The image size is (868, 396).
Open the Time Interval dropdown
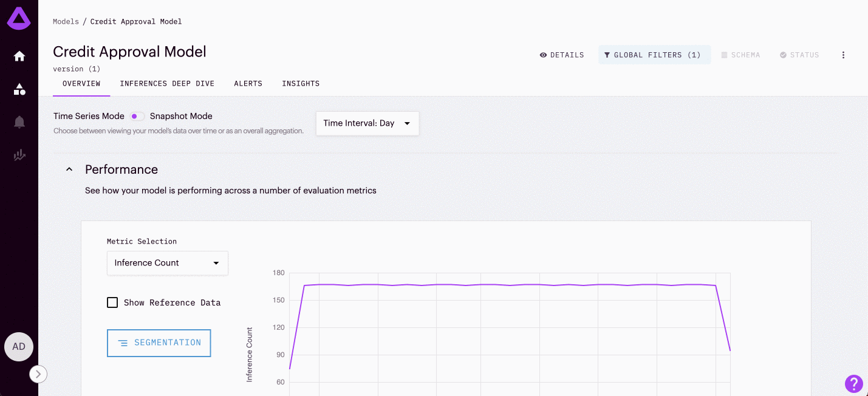pyautogui.click(x=367, y=123)
